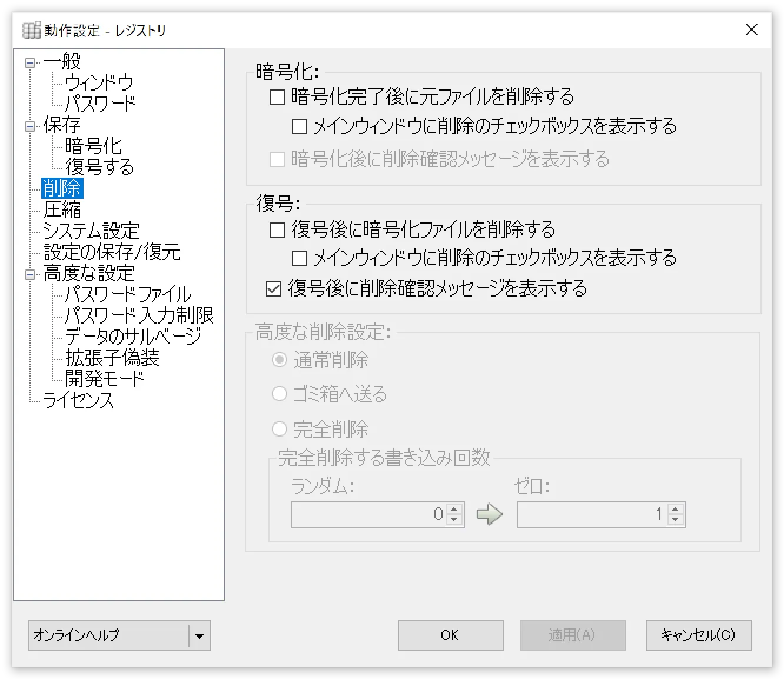The image size is (784, 679).
Task: Check 復号後に暗号化ファイルを削除する
Action: [277, 230]
